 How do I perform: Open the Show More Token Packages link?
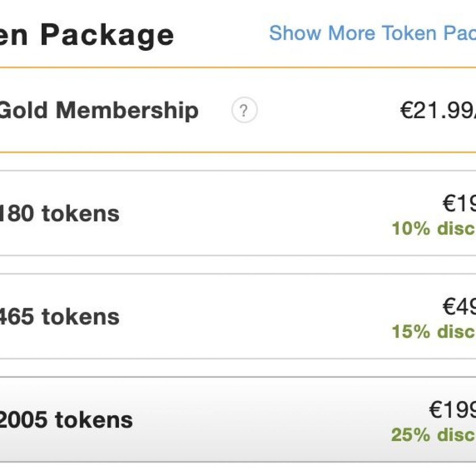click(372, 33)
